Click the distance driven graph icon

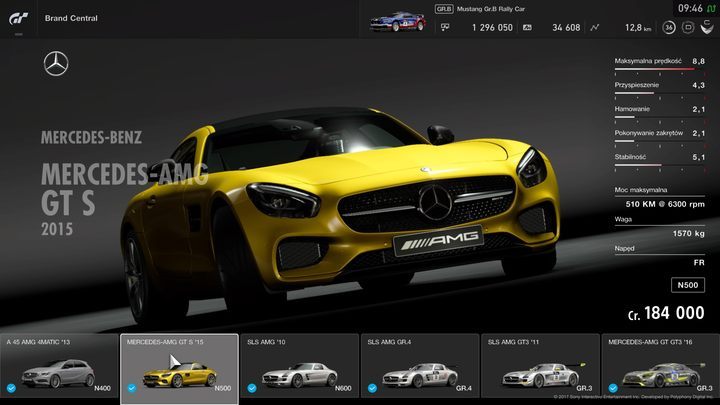[x=596, y=28]
